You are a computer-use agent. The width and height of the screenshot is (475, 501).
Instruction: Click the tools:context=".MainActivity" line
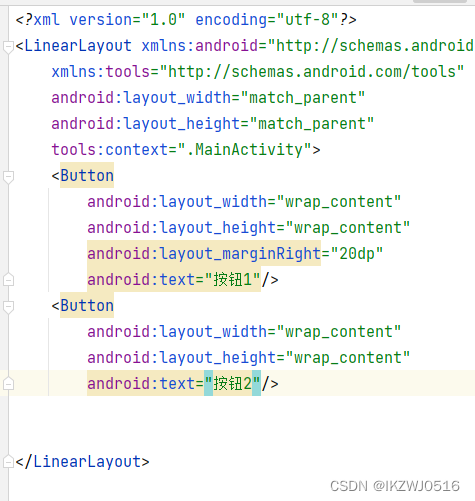(186, 150)
